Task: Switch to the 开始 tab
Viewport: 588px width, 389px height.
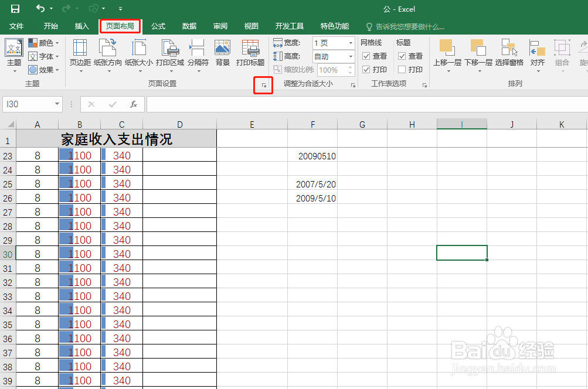Action: 50,26
